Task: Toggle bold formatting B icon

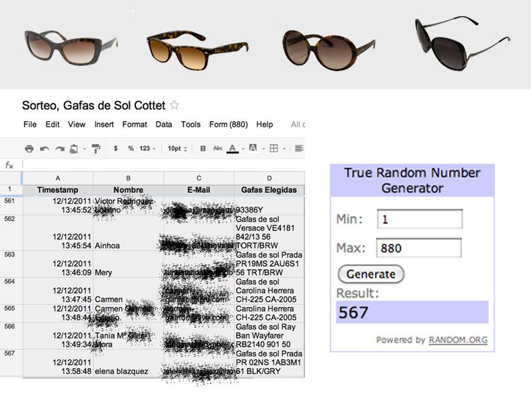Action: pyautogui.click(x=203, y=149)
